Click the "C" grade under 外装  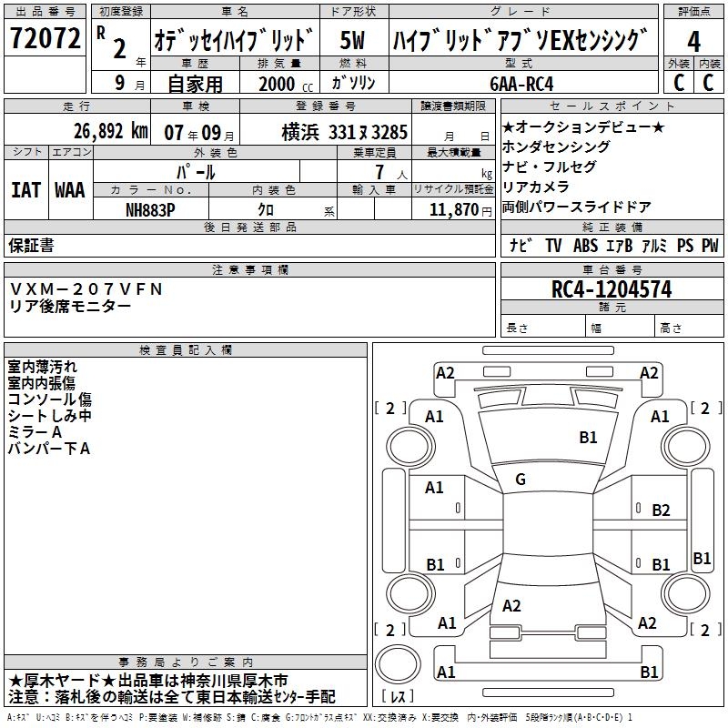[678, 82]
